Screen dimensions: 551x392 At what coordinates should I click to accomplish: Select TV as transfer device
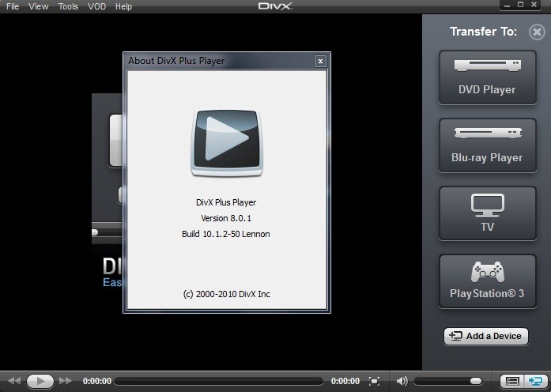click(487, 213)
